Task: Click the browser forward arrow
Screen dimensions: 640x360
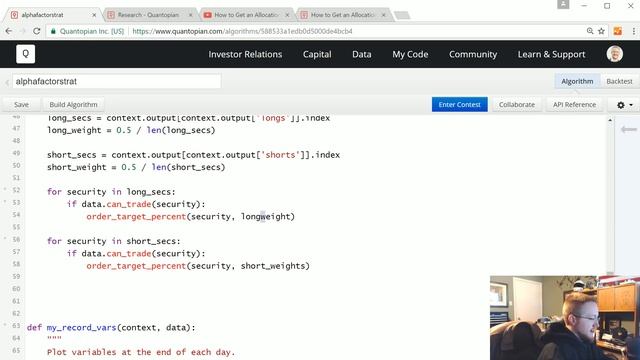Action: (23, 31)
